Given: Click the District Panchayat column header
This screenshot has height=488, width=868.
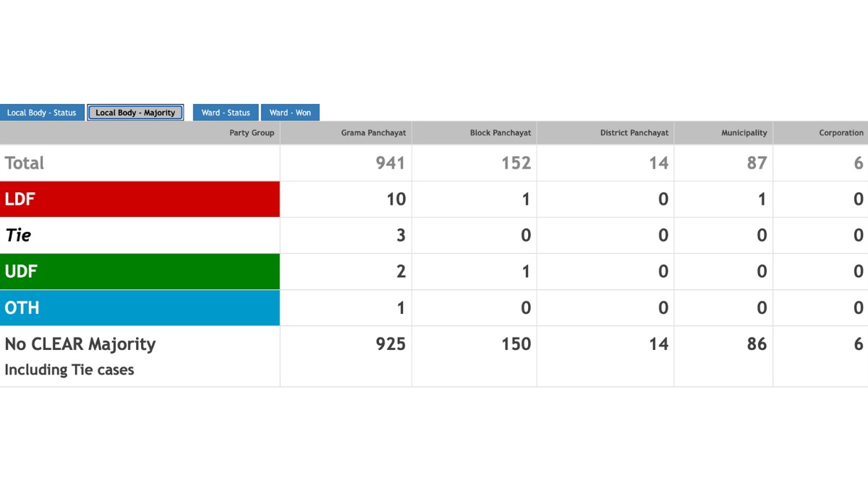Looking at the screenshot, I should click(634, 133).
